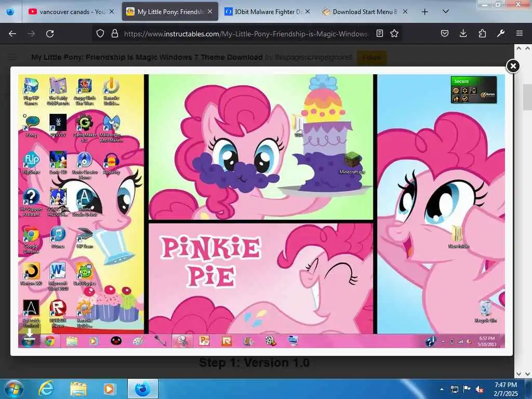
Task: Go back one page in Firefox
Action: [12, 34]
